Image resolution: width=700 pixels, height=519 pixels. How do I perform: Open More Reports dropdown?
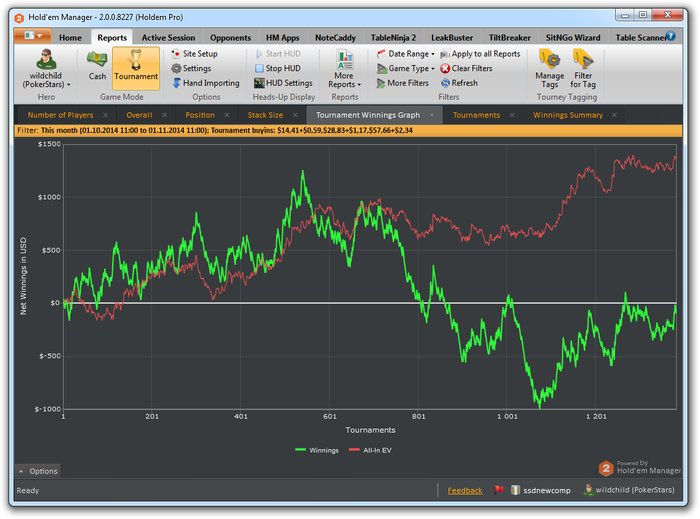pyautogui.click(x=344, y=68)
